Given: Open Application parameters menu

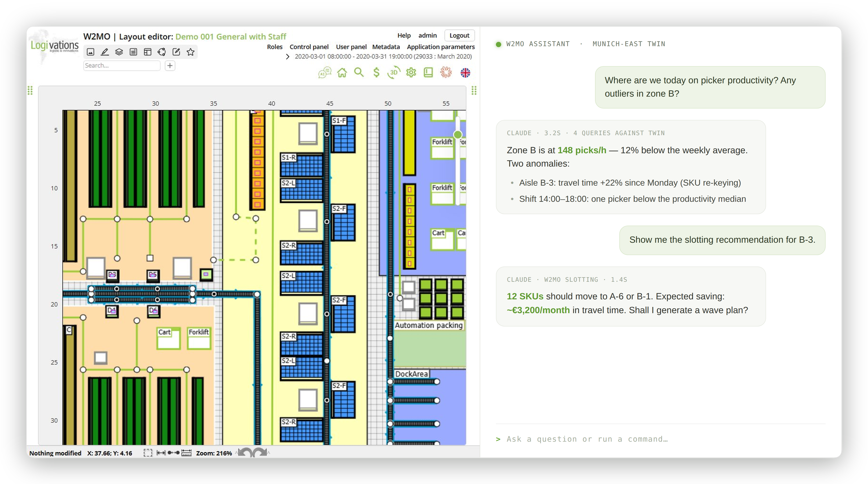Looking at the screenshot, I should tap(441, 47).
